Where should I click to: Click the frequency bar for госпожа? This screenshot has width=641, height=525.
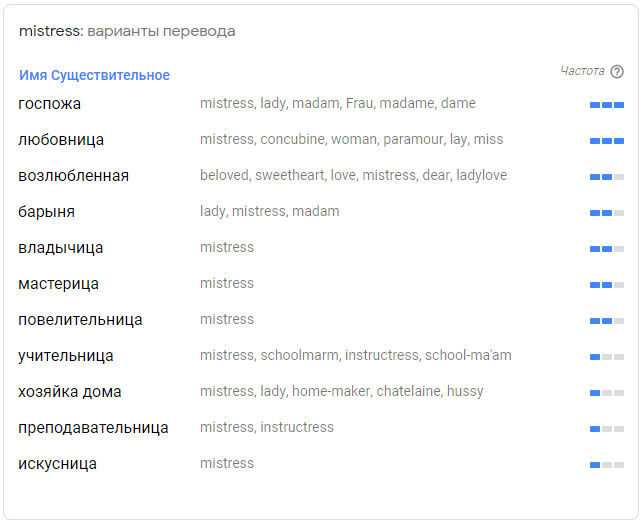[606, 105]
